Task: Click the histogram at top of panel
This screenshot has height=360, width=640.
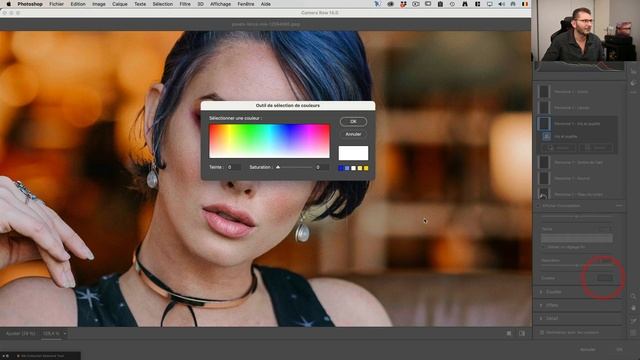Action: click(x=579, y=67)
